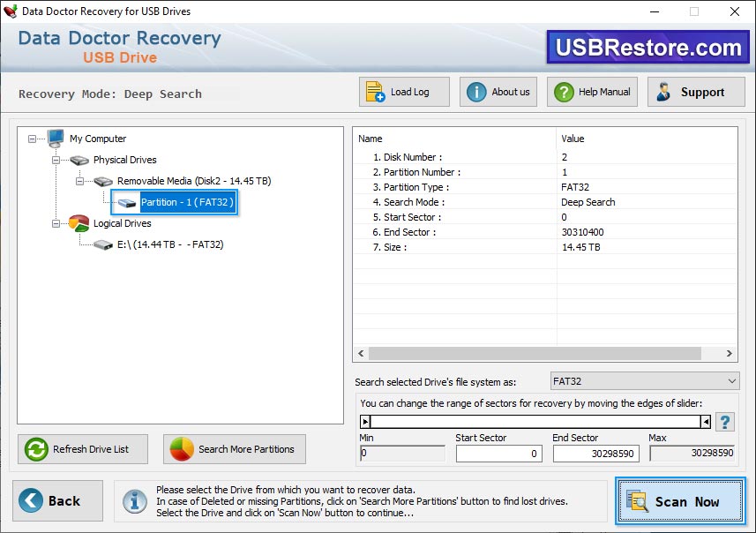Click the Deep Search value cell
Image resolution: width=756 pixels, height=533 pixels.
(x=588, y=202)
